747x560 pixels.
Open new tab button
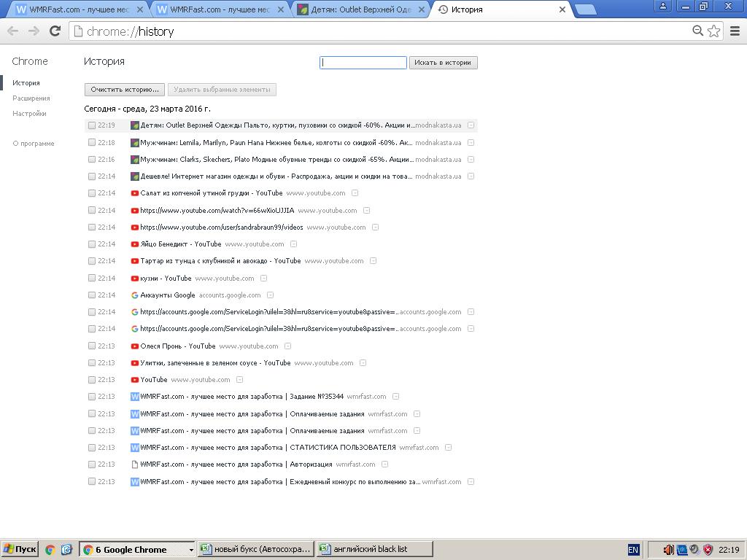(x=586, y=9)
